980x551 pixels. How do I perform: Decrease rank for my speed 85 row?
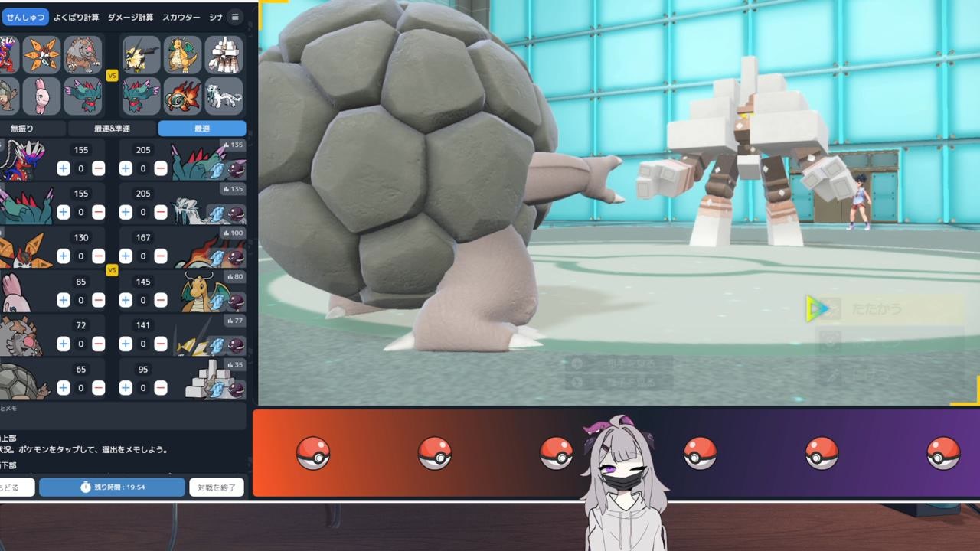[x=99, y=300]
